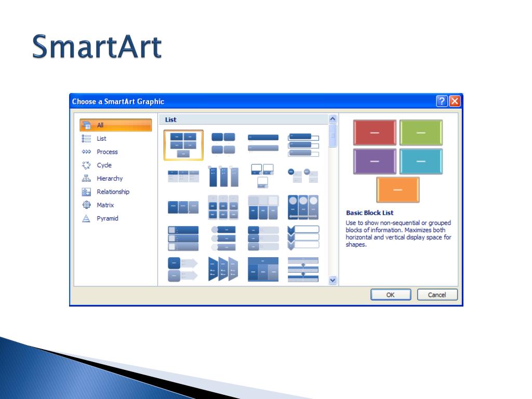
Task: Choose Table List layout
Action: pos(263,270)
